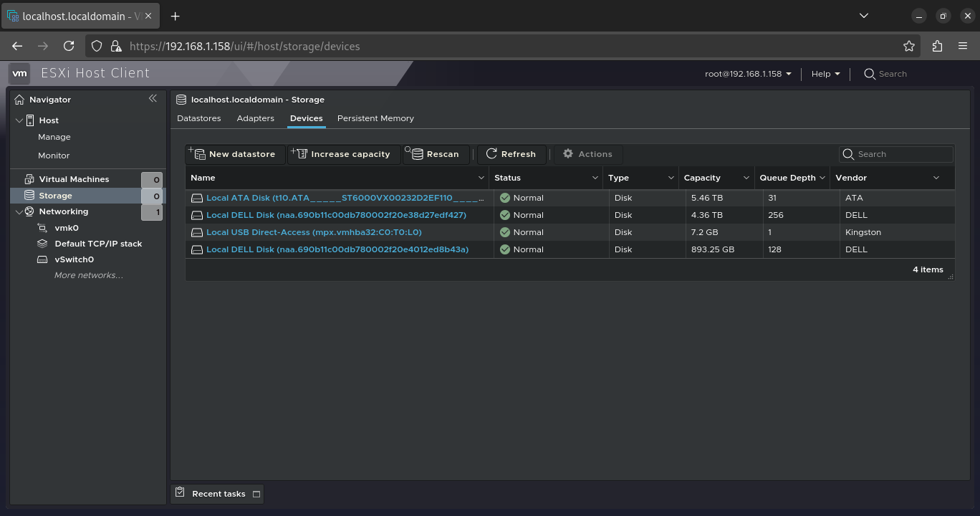Image resolution: width=980 pixels, height=516 pixels.
Task: Select the Devices tab
Action: 307,118
